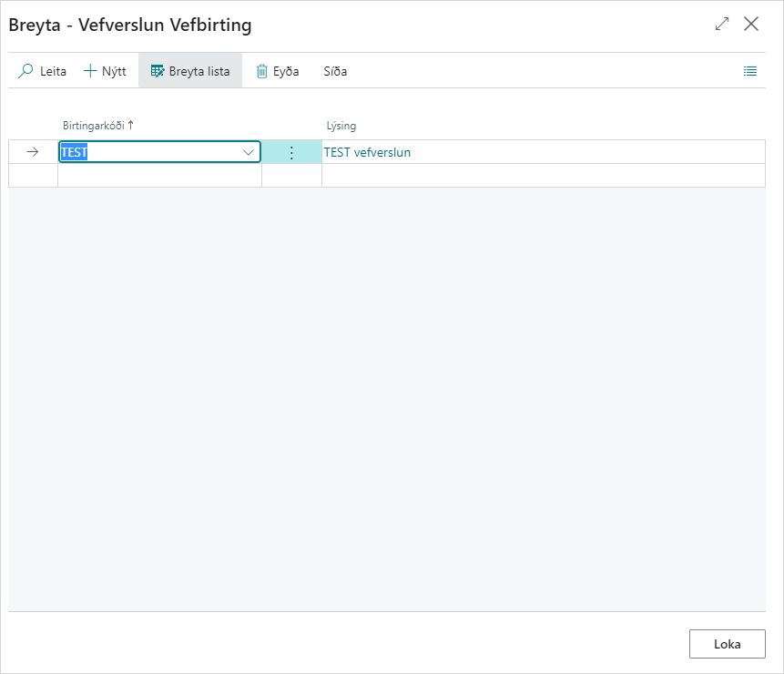The image size is (784, 674).
Task: Click the empty Lýsing cell in second row
Action: 543,176
